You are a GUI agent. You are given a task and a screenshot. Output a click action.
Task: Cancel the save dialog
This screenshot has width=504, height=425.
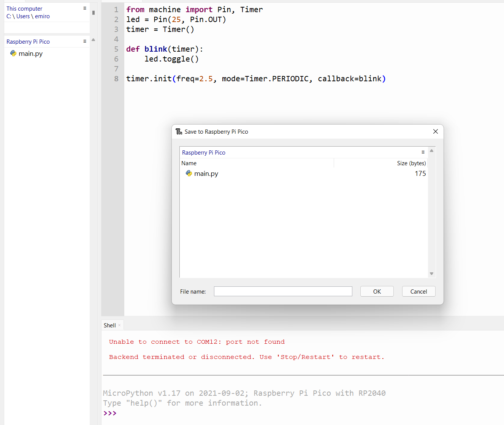coord(419,291)
